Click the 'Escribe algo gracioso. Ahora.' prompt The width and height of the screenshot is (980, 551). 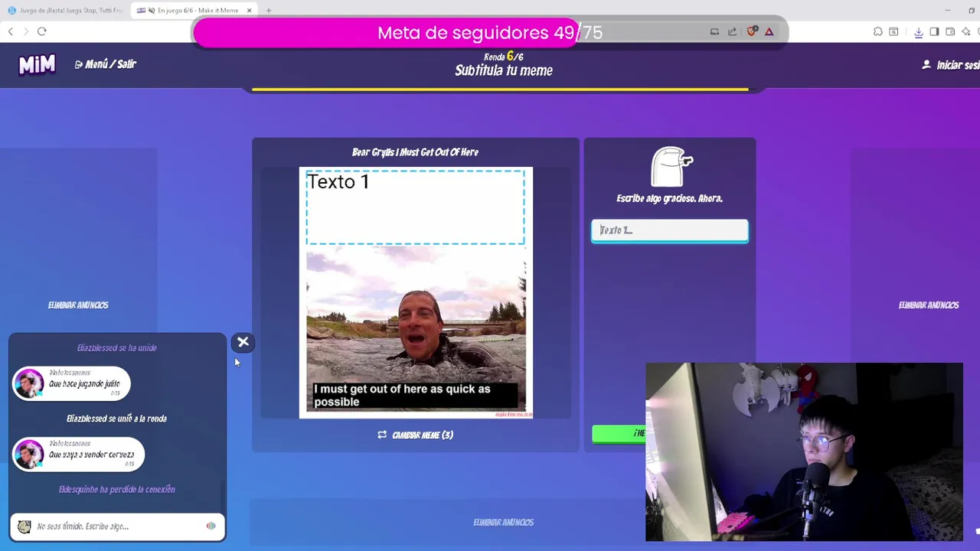coord(670,198)
